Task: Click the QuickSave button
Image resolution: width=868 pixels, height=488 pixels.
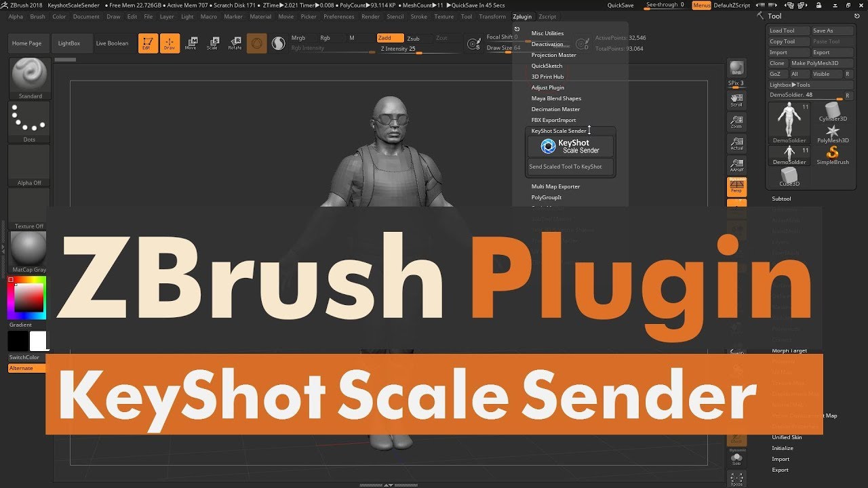Action: tap(620, 5)
